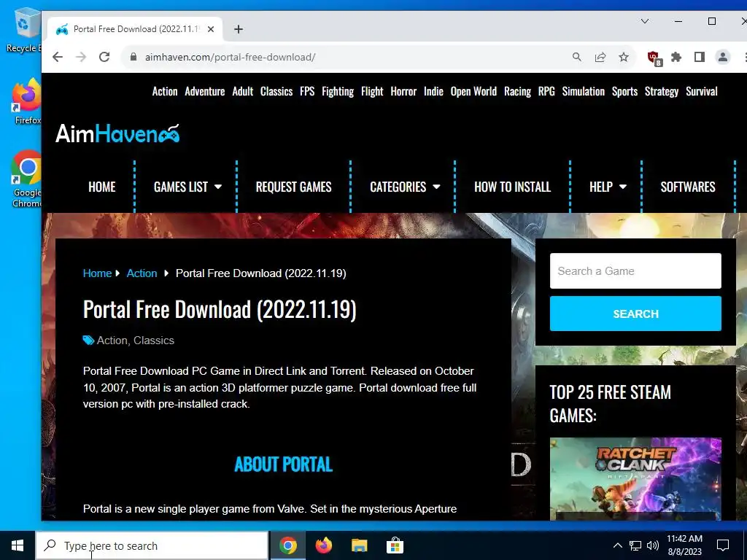The height and width of the screenshot is (560, 747).
Task: Open the SOFTWARES menu item
Action: [x=688, y=187]
